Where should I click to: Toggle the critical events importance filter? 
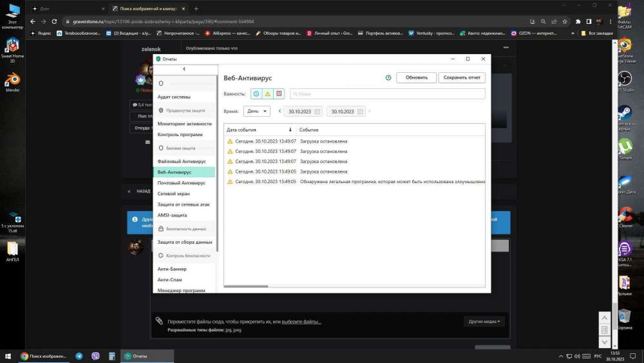tap(278, 93)
